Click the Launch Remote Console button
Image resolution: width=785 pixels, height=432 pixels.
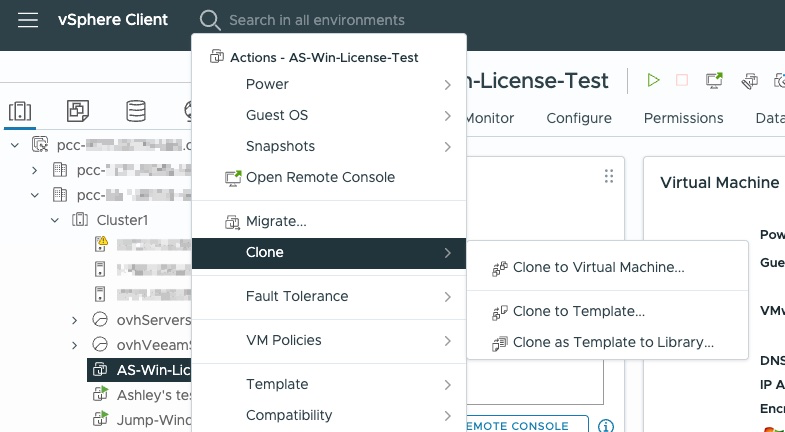pos(527,425)
